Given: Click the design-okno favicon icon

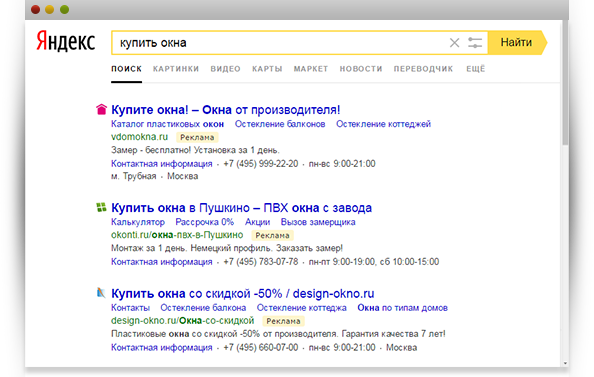Looking at the screenshot, I should click(101, 293).
